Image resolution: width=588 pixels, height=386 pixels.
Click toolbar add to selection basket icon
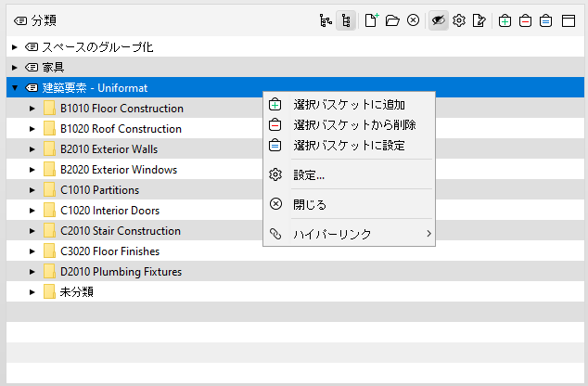[505, 20]
